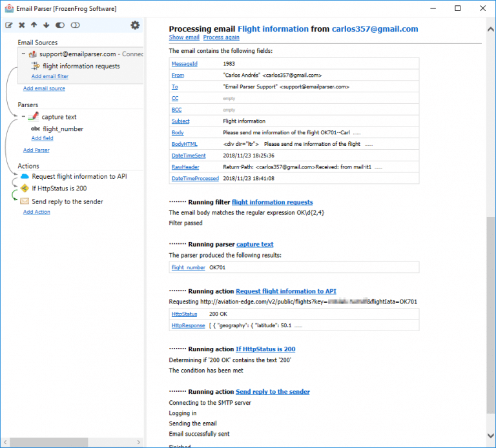Click the disable toggle icon in toolbar
The height and width of the screenshot is (448, 496).
coord(76,25)
